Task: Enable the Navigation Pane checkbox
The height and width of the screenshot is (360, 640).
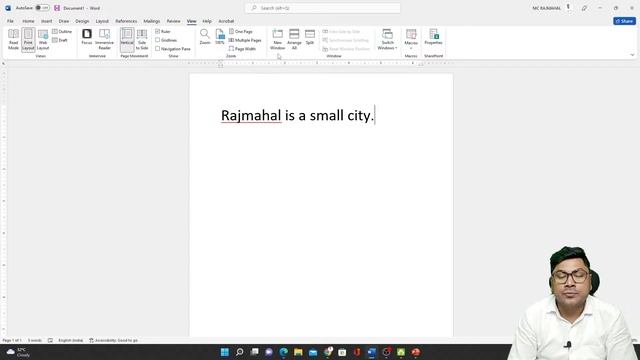Action: tap(158, 49)
